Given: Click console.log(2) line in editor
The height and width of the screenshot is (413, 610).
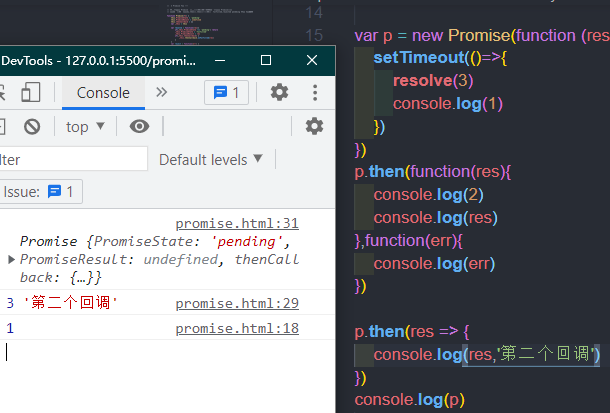Looking at the screenshot, I should 428,195.
